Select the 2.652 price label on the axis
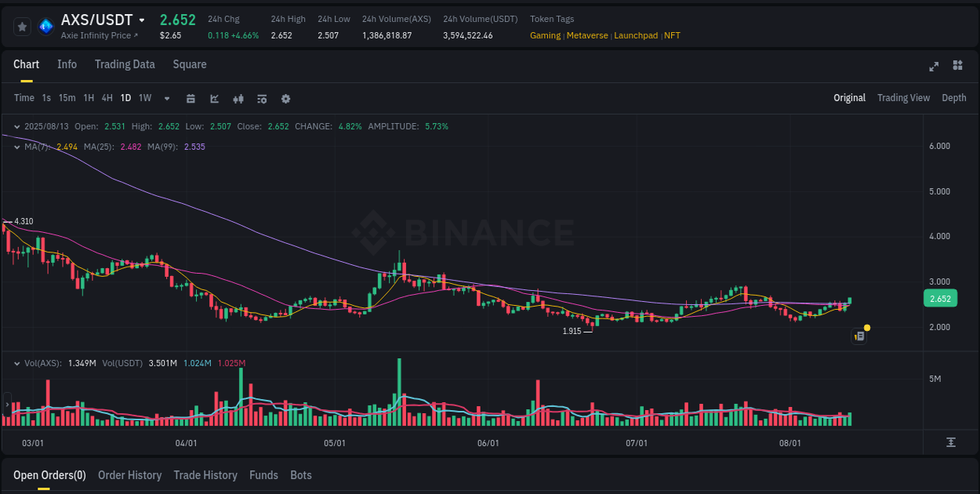Viewport: 980px width, 494px height. [939, 298]
